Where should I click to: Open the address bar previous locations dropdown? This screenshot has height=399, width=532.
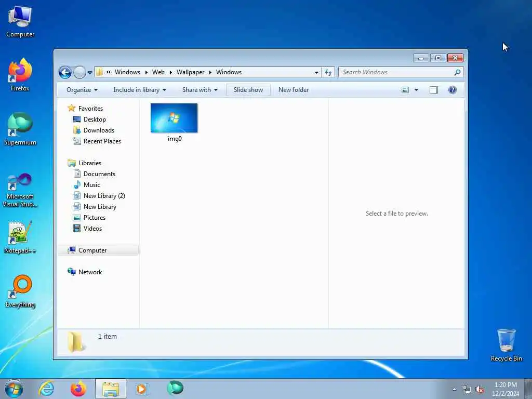tap(316, 72)
